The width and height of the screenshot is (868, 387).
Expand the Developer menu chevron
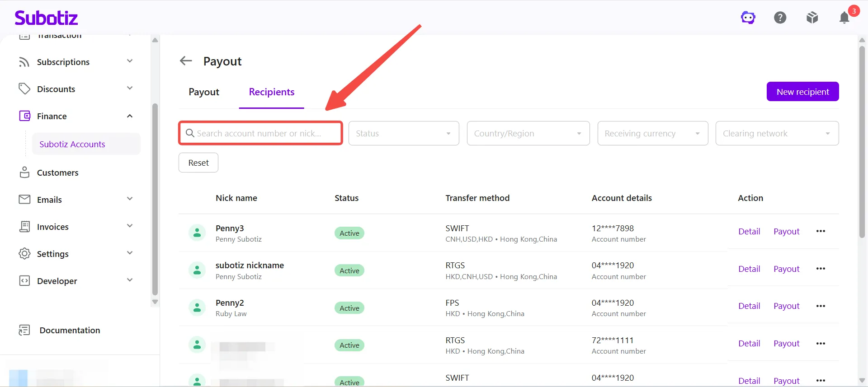(x=130, y=280)
